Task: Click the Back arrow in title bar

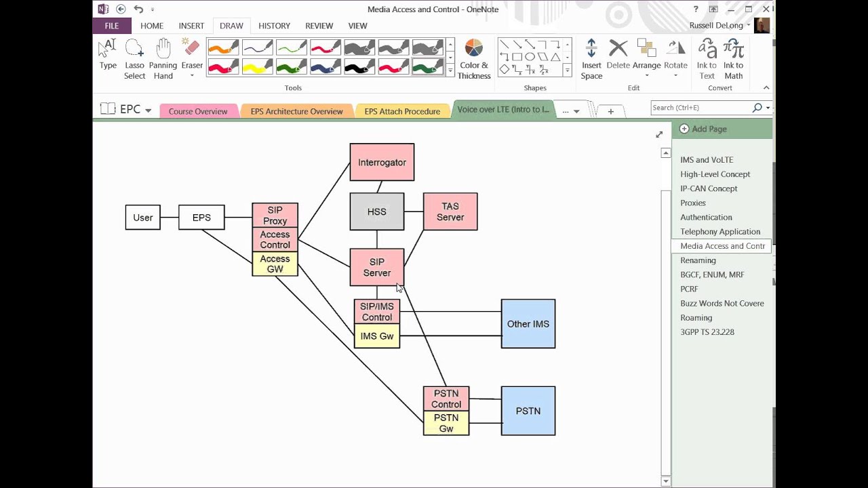Action: click(121, 9)
